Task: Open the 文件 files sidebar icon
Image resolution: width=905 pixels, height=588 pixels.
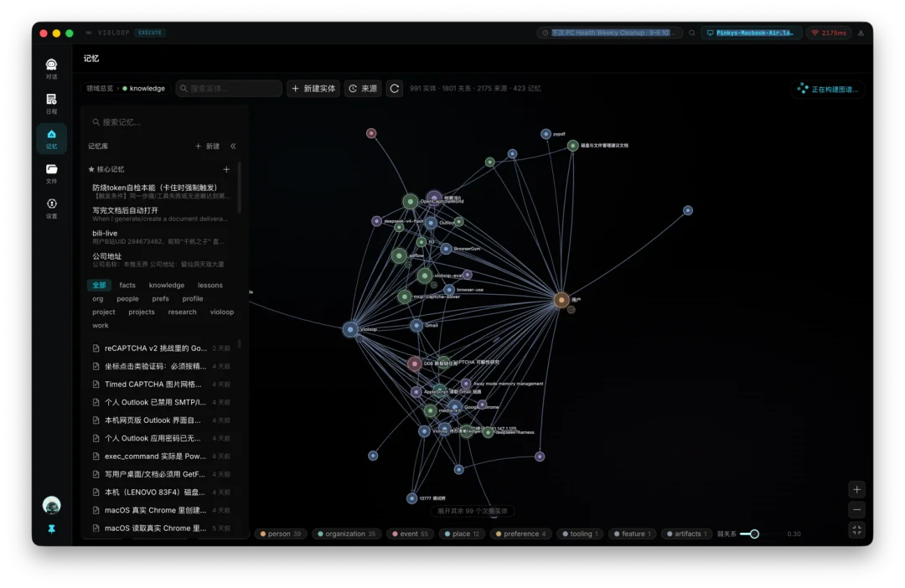Action: click(51, 173)
